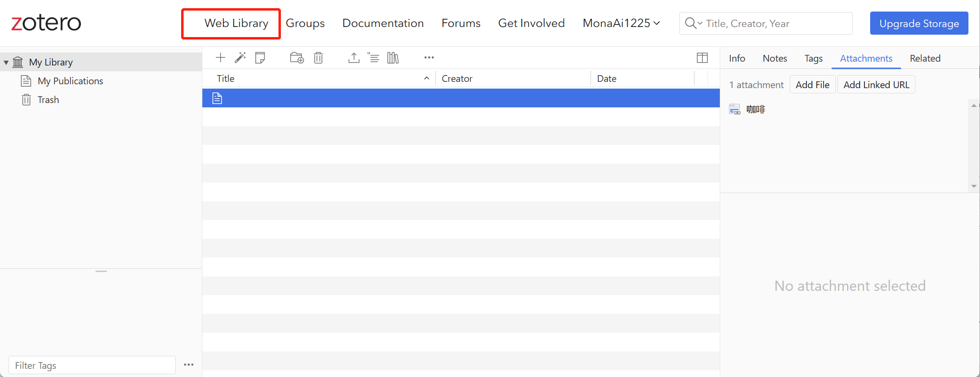Click the Export upload icon
Viewport: 980px width, 377px height.
pyautogui.click(x=354, y=58)
